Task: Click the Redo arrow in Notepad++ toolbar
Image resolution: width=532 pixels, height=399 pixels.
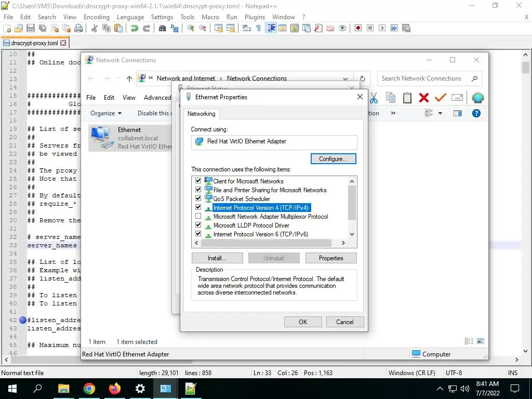Action: tap(146, 28)
